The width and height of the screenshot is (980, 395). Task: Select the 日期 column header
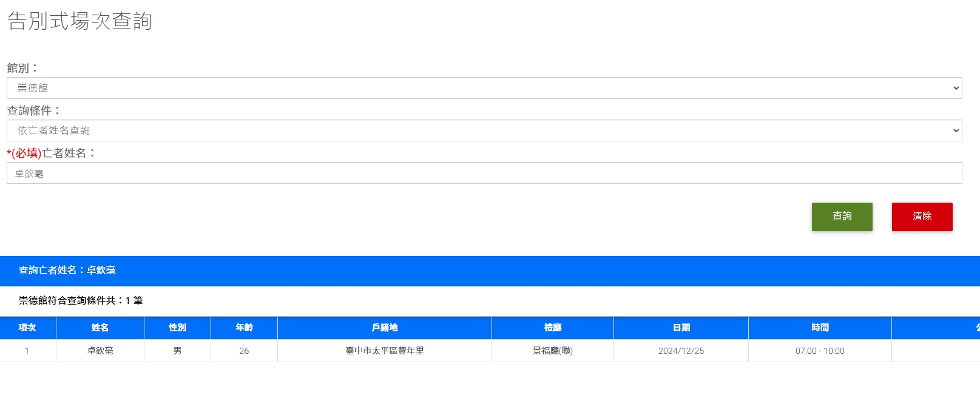point(681,328)
